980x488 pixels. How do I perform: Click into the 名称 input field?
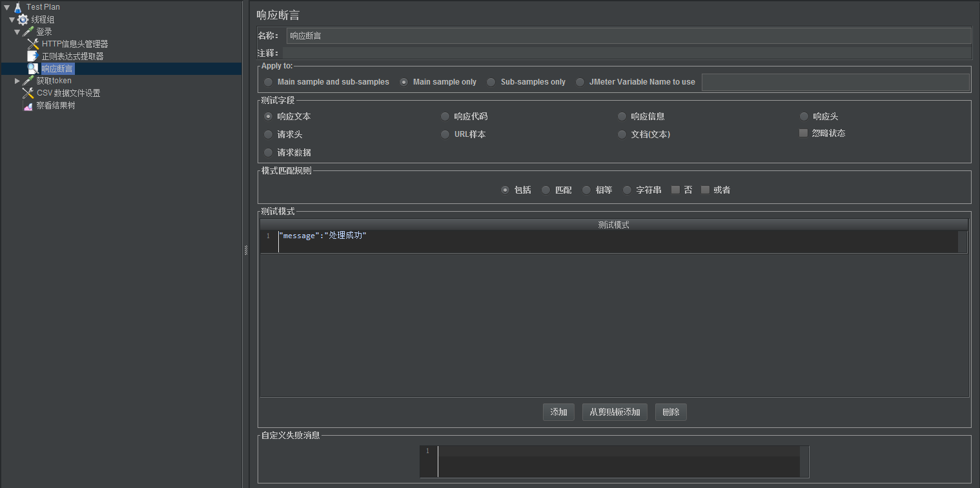629,36
